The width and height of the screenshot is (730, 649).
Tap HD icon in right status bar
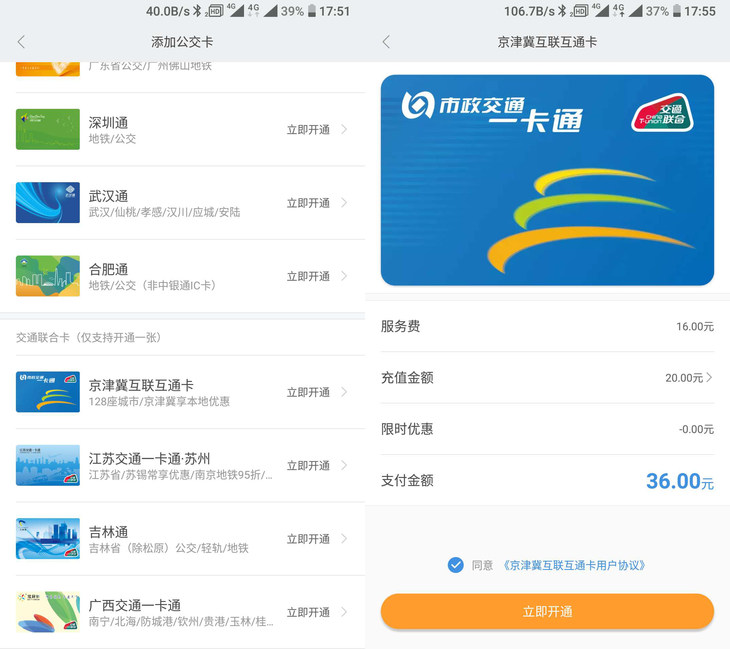pyautogui.click(x=581, y=11)
